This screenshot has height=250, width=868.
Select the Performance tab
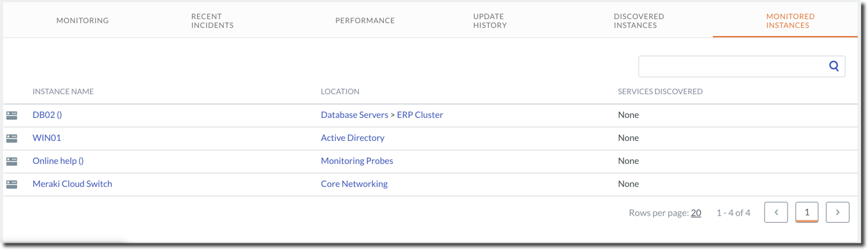tap(365, 20)
